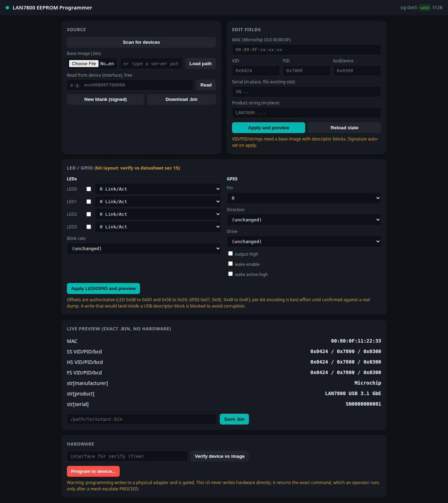The height and width of the screenshot is (503, 448).
Task: Click Apply LED/GPIO and preview
Action: [x=103, y=289]
